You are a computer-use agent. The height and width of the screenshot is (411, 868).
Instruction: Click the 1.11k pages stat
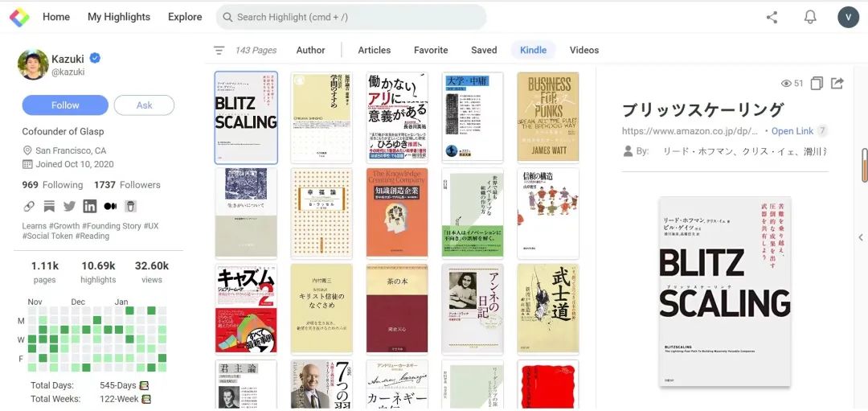(44, 271)
